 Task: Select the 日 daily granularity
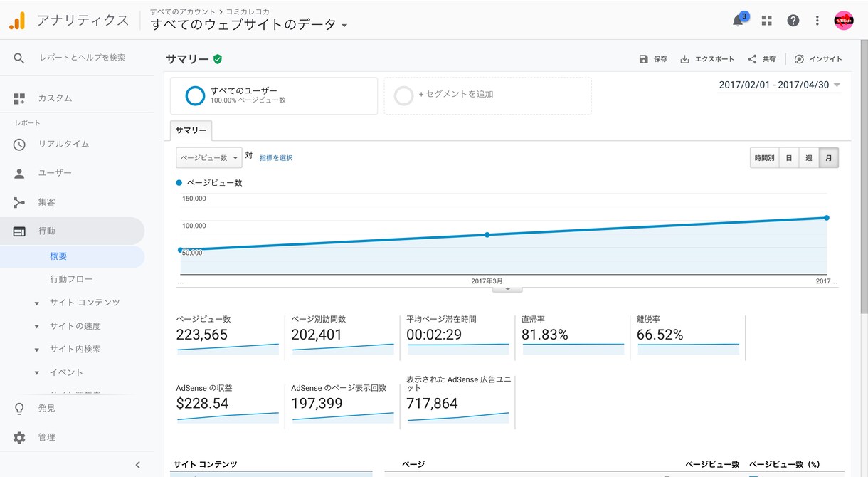pos(788,158)
